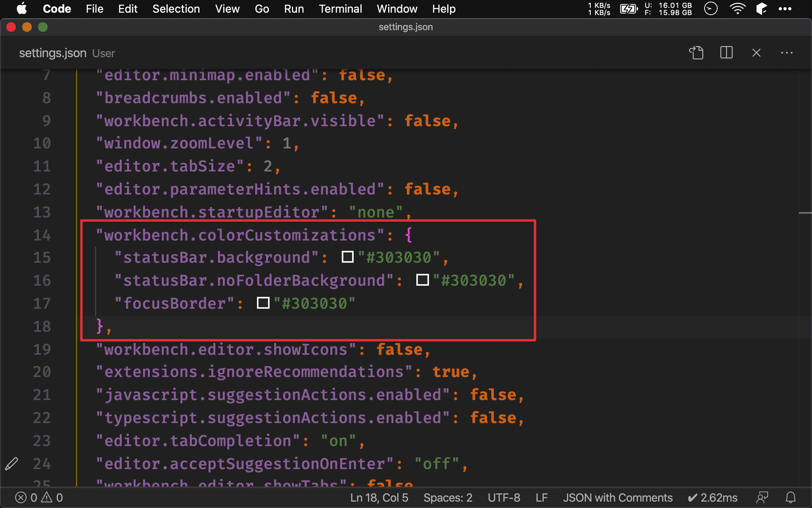
Task: Open the file explorer icon
Action: pyautogui.click(x=697, y=53)
